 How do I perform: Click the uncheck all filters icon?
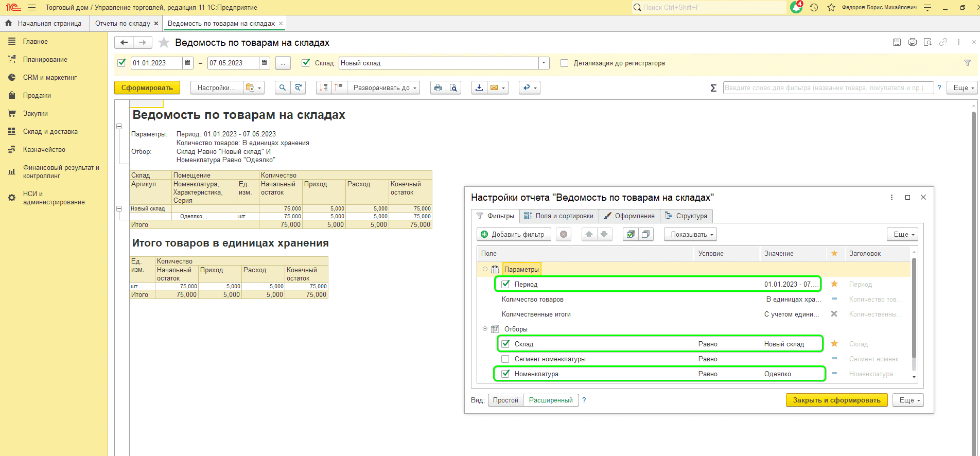point(645,235)
